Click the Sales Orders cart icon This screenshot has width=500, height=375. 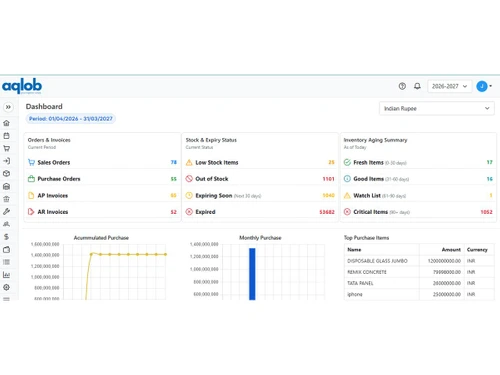click(x=31, y=162)
